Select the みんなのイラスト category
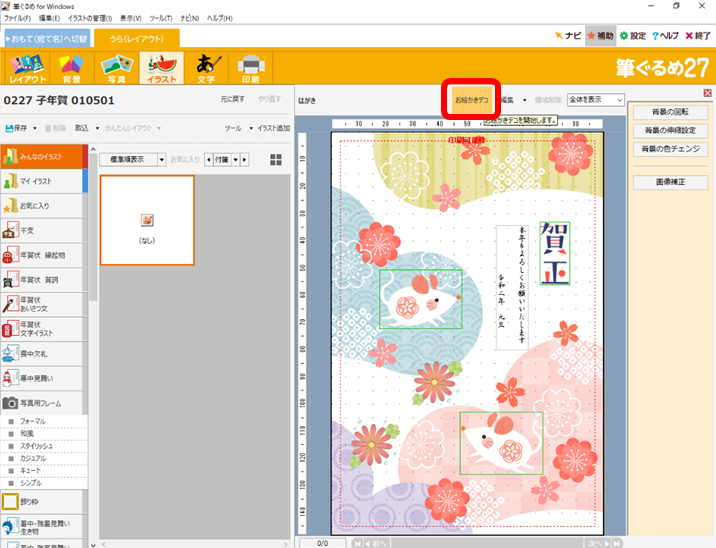Viewport: 716px width, 548px height. 44,157
